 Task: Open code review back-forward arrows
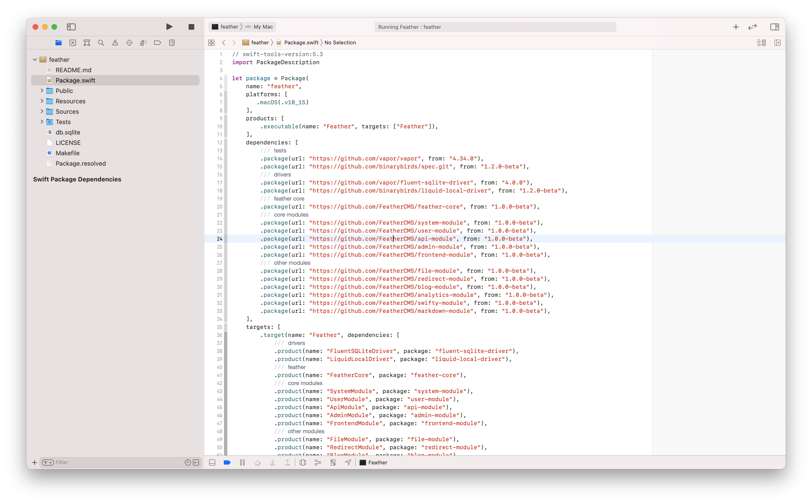[x=753, y=27]
